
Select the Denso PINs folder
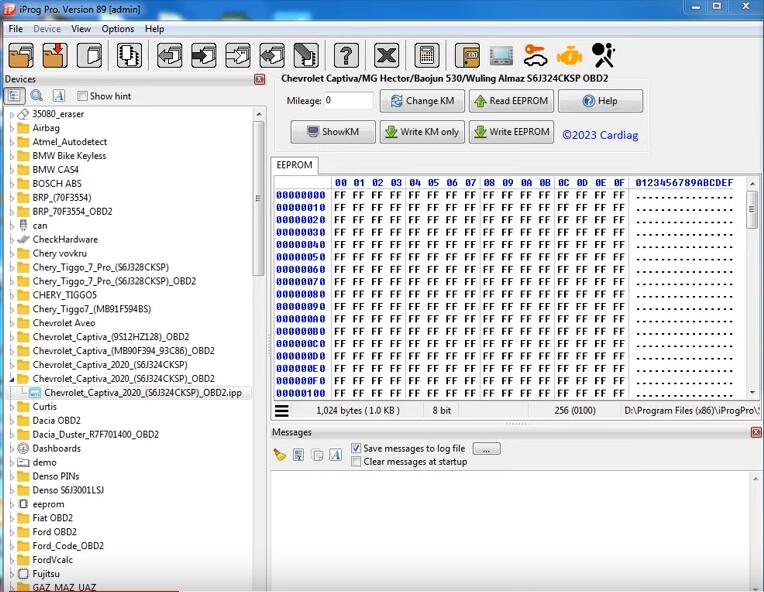tap(56, 477)
